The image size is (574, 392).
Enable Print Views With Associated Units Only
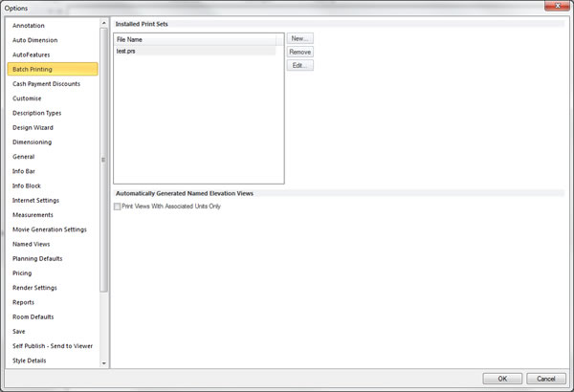[x=118, y=207]
